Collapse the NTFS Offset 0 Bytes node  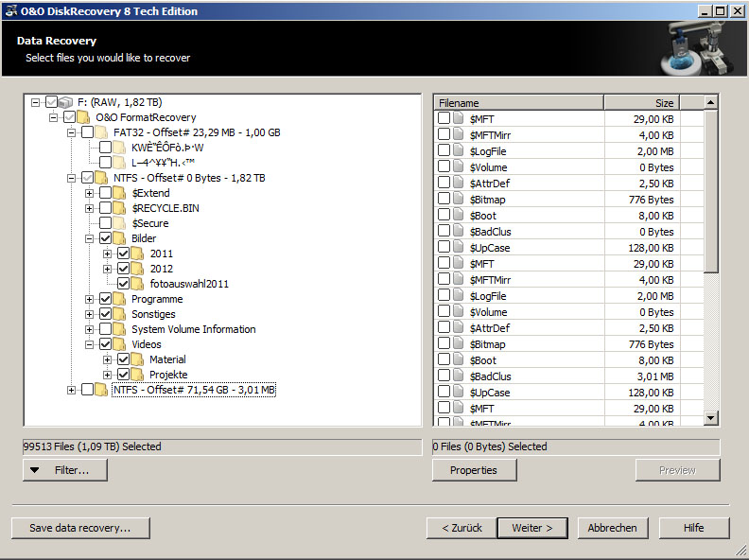coord(71,178)
